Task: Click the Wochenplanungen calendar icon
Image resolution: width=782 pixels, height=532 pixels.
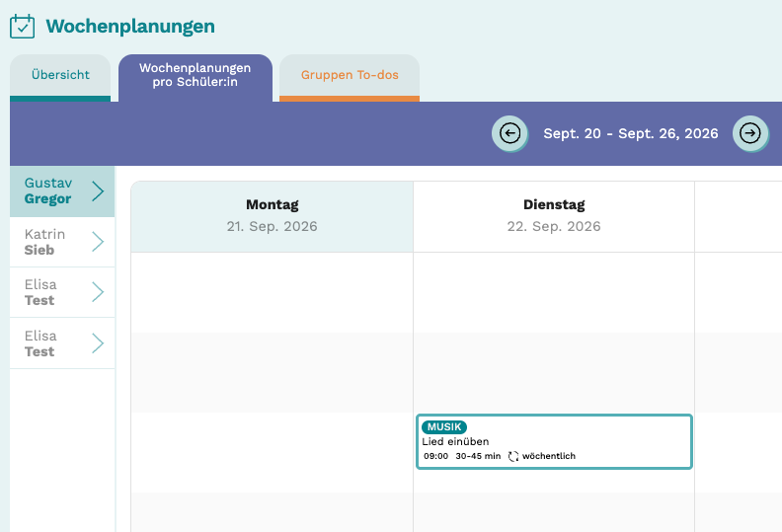Action: coord(23,27)
